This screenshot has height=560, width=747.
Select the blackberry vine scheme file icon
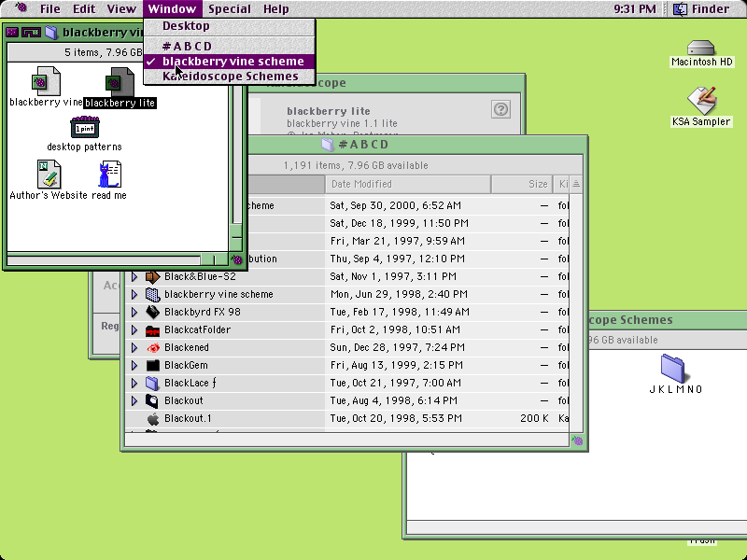[x=46, y=81]
